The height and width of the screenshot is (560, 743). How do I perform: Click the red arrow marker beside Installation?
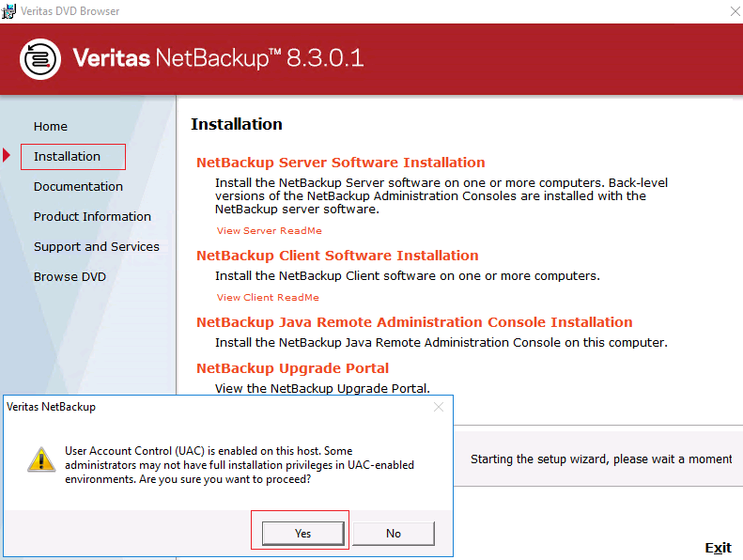click(7, 156)
